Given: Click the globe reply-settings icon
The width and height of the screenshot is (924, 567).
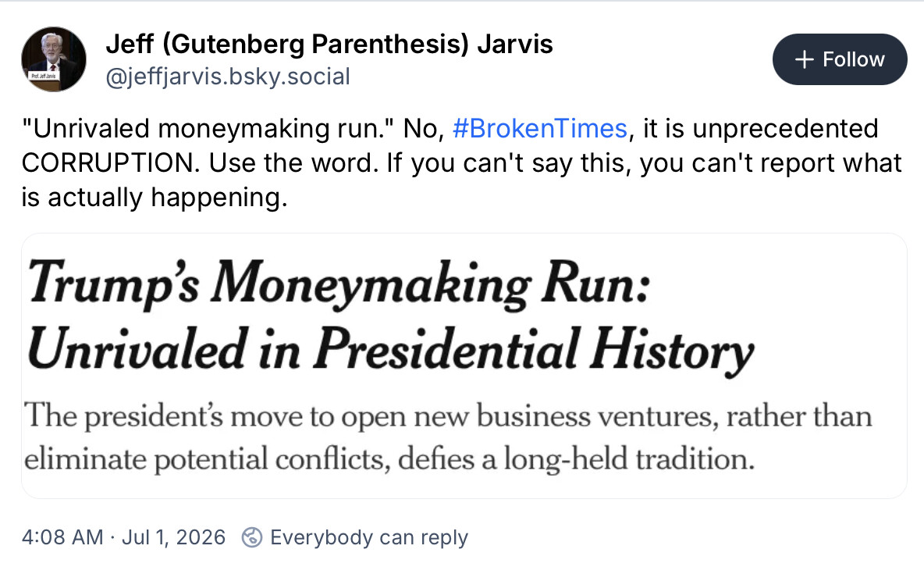Looking at the screenshot, I should [252, 537].
